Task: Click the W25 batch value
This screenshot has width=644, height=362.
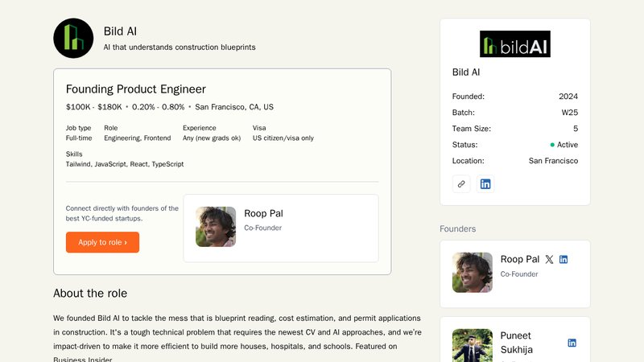Action: [568, 113]
